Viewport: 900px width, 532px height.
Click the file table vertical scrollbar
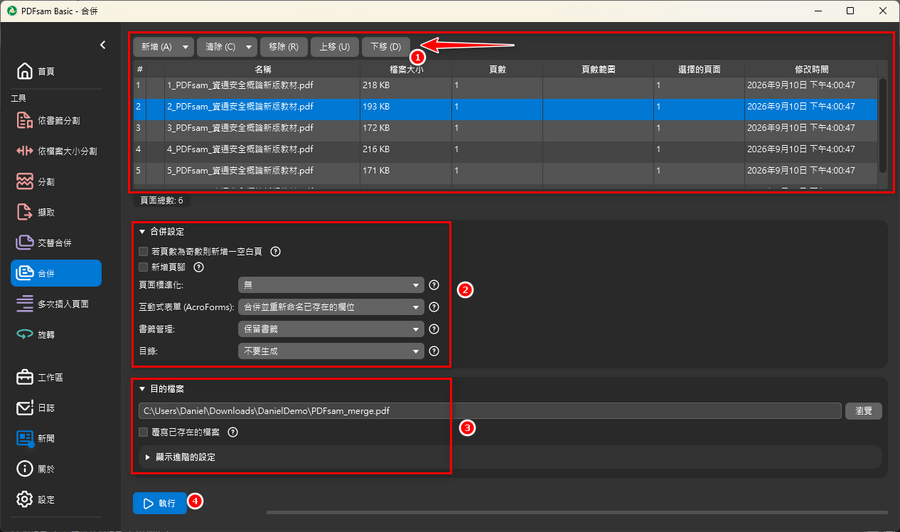tap(883, 125)
